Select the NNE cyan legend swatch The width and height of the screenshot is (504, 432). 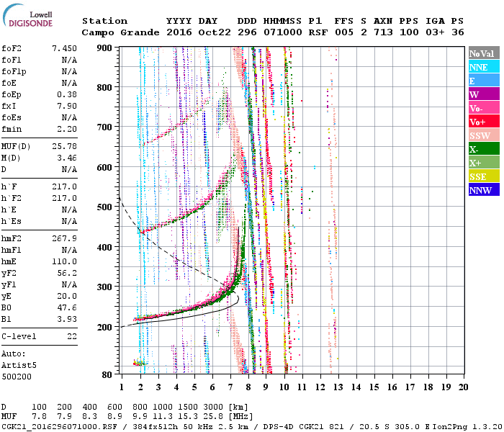coord(484,66)
